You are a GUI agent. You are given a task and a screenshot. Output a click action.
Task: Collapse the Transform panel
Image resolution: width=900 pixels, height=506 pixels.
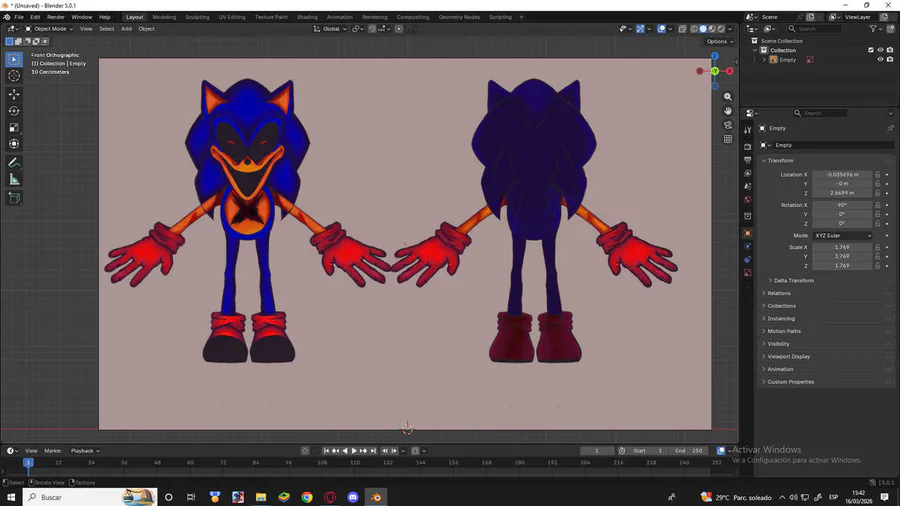pyautogui.click(x=778, y=161)
